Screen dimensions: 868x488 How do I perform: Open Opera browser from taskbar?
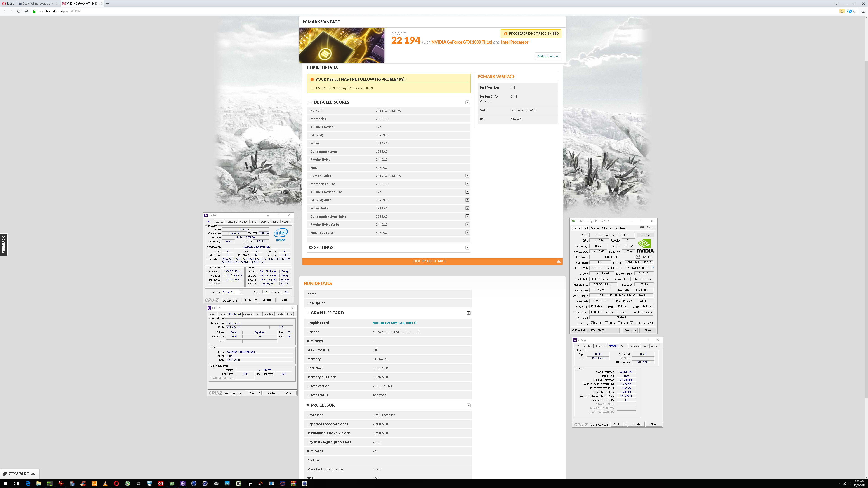tap(116, 483)
